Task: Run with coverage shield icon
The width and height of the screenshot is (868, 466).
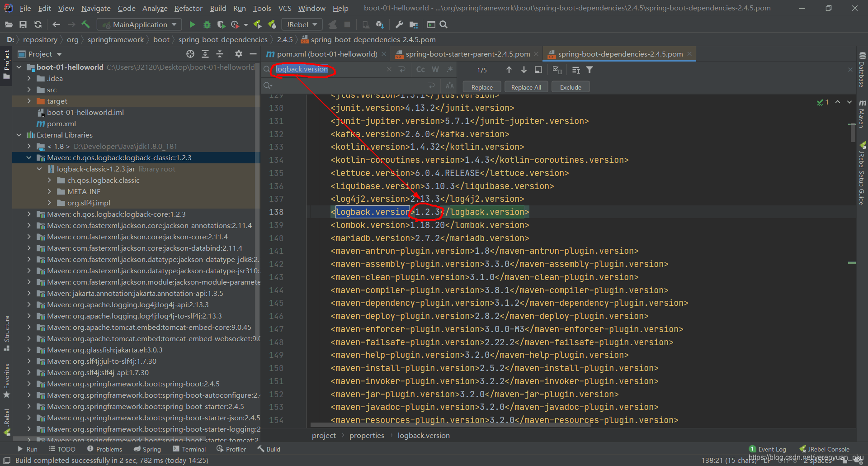Action: pyautogui.click(x=221, y=24)
